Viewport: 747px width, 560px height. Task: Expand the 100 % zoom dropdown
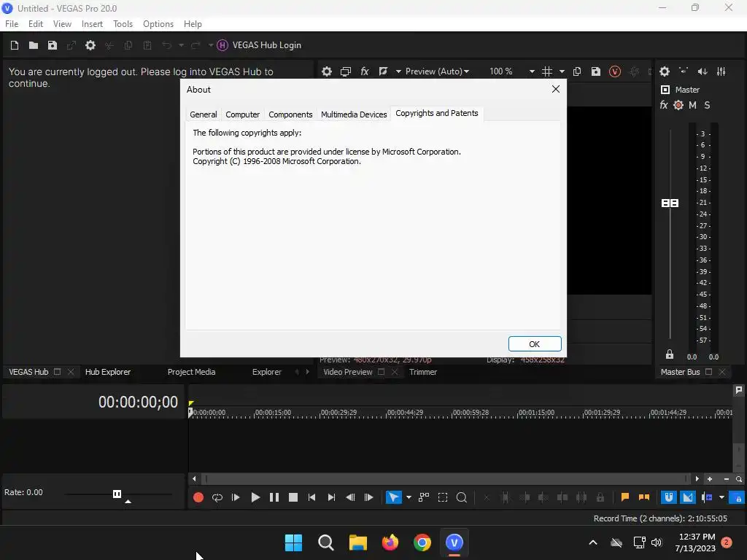tap(532, 71)
